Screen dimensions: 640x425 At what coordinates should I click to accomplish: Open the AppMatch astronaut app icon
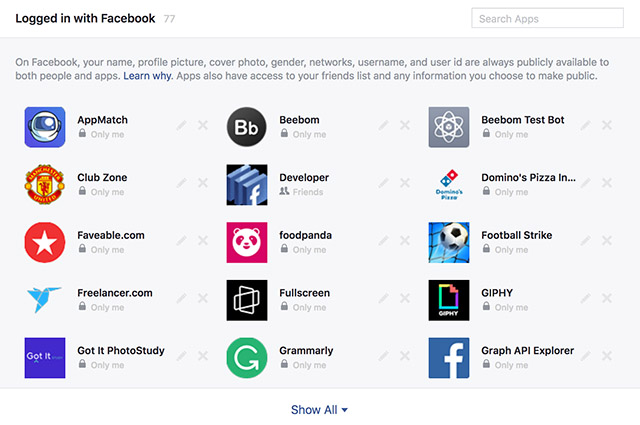(x=45, y=127)
